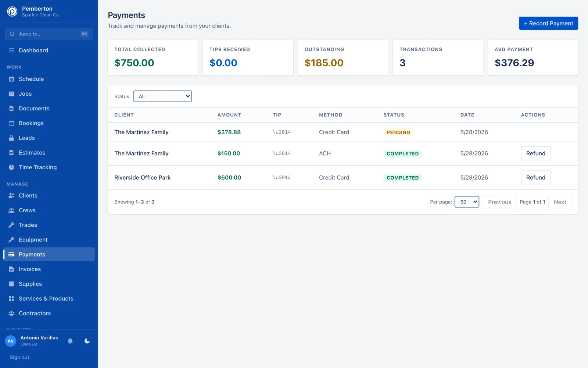The height and width of the screenshot is (368, 588).
Task: Click the Record Payment button
Action: tap(548, 24)
